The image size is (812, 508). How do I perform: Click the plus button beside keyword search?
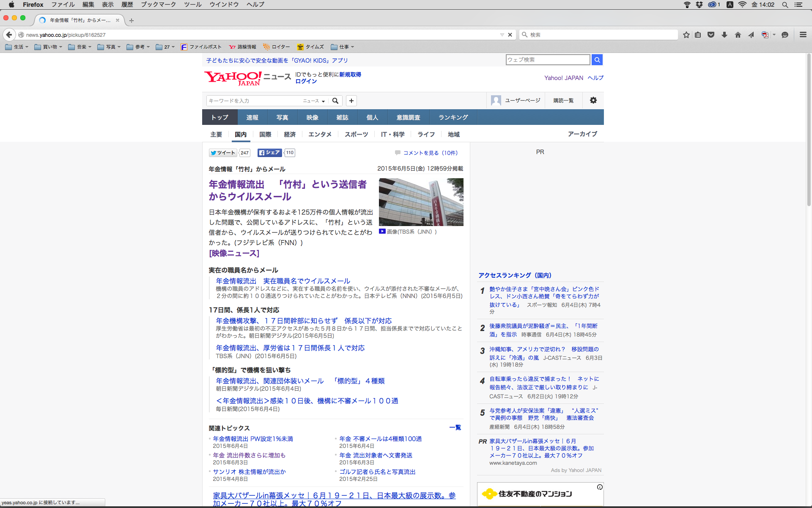pos(351,101)
